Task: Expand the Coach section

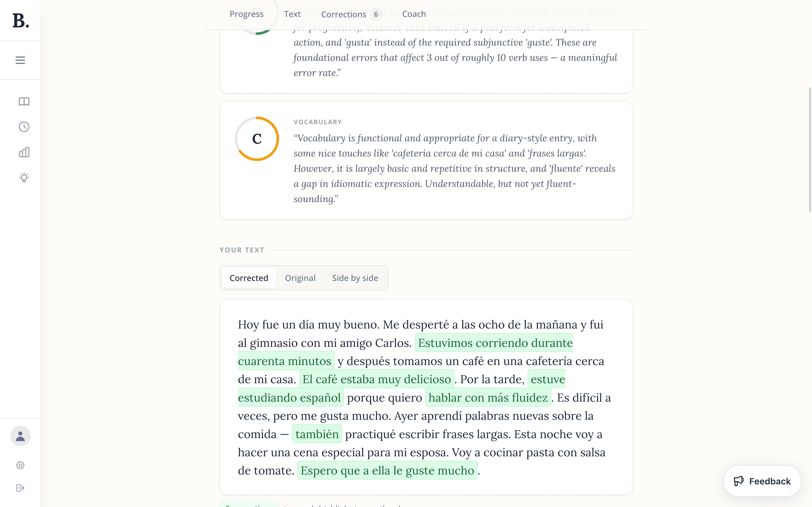Action: pyautogui.click(x=414, y=14)
